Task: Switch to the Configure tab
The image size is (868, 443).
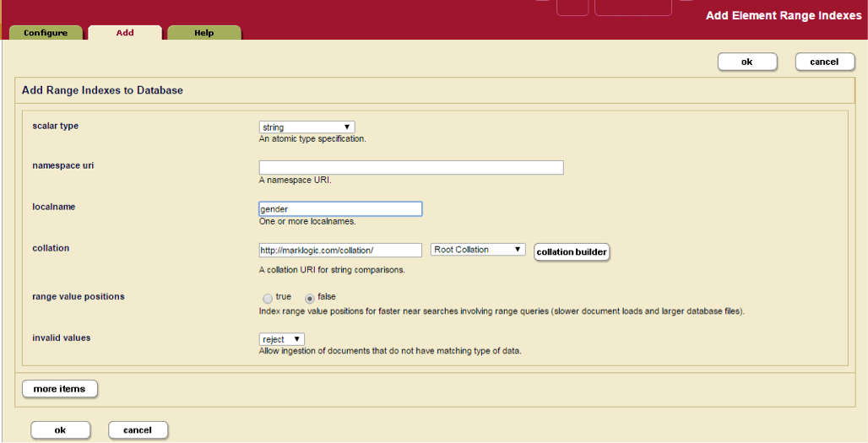Action: (46, 33)
